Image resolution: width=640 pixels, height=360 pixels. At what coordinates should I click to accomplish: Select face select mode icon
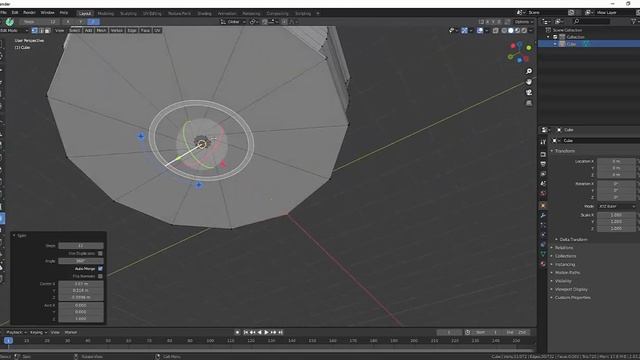click(x=48, y=31)
